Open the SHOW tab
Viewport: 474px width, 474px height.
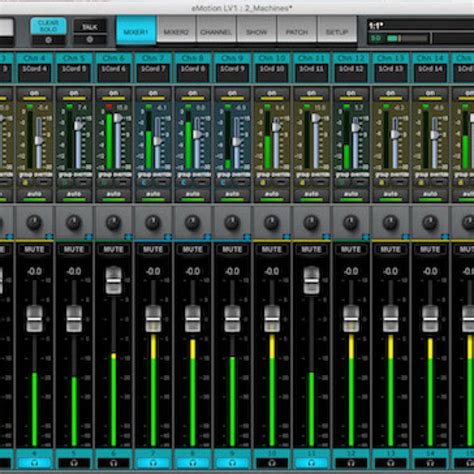click(257, 30)
